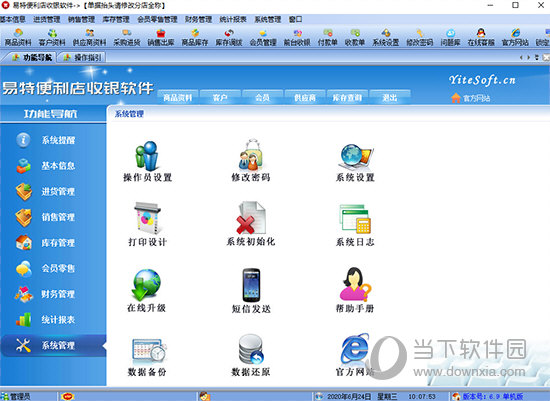
Task: Click 库存查询 banner button
Action: click(x=347, y=98)
